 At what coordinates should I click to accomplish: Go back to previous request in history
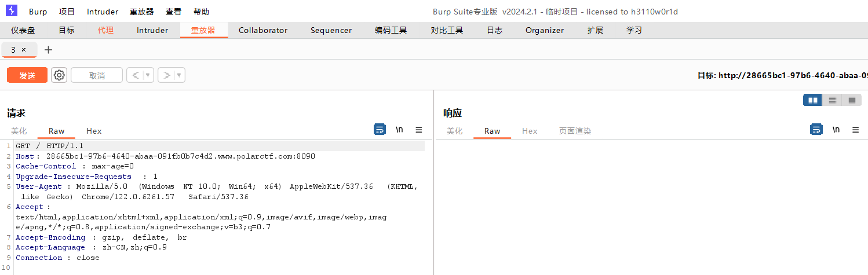(x=135, y=75)
